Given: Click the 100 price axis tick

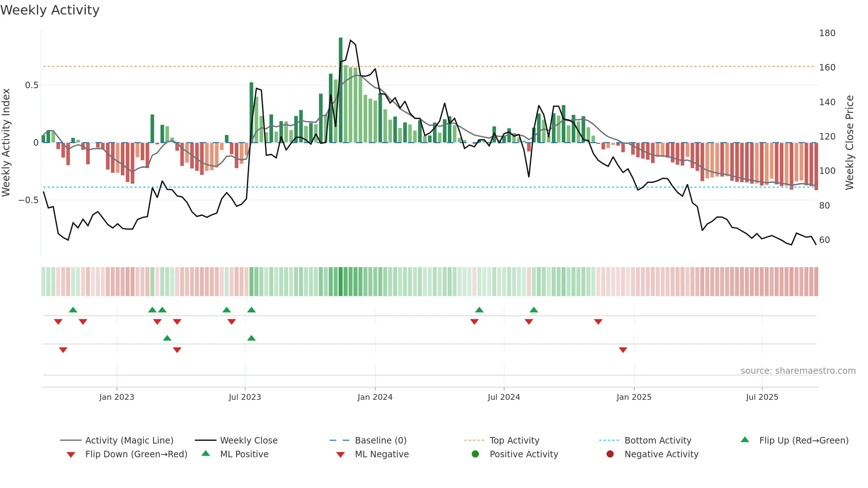Looking at the screenshot, I should point(827,171).
